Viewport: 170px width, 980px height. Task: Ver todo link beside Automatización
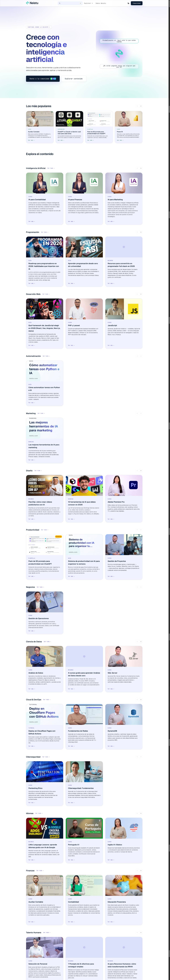[x=46, y=356]
